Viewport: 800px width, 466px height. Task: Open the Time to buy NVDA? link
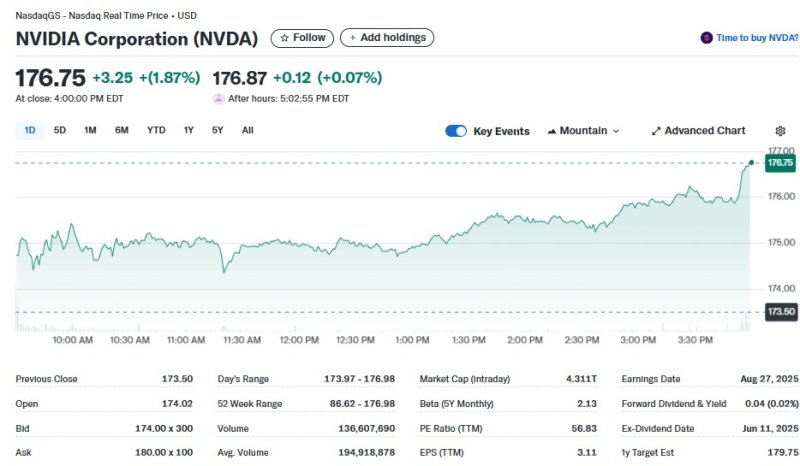(x=757, y=38)
